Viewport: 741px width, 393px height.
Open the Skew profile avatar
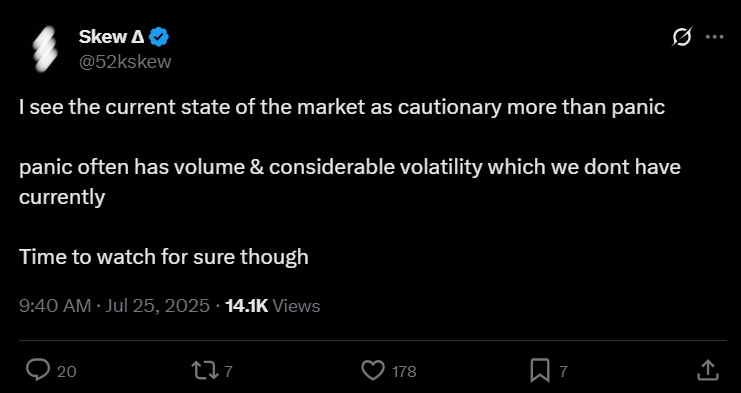coord(44,49)
